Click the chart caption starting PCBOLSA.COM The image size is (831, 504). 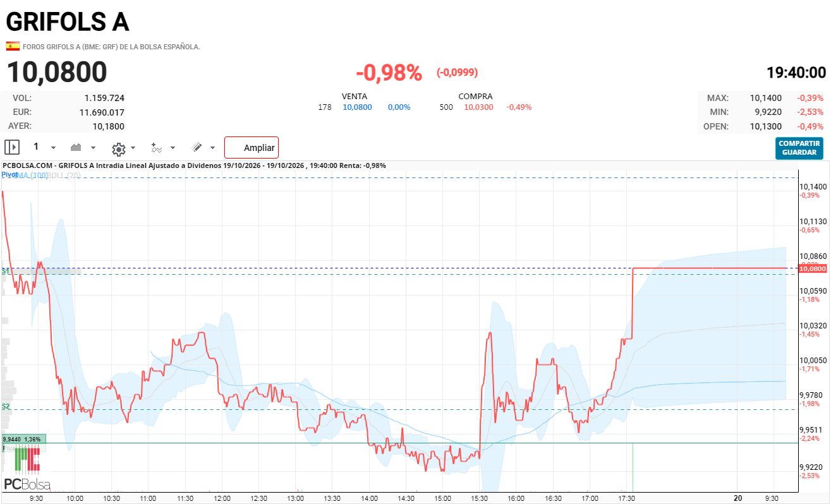click(x=194, y=165)
